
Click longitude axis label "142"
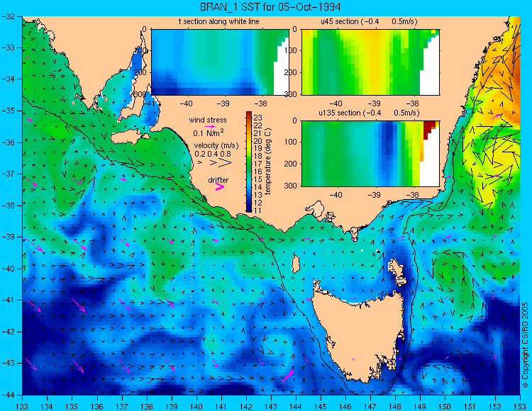click(246, 407)
